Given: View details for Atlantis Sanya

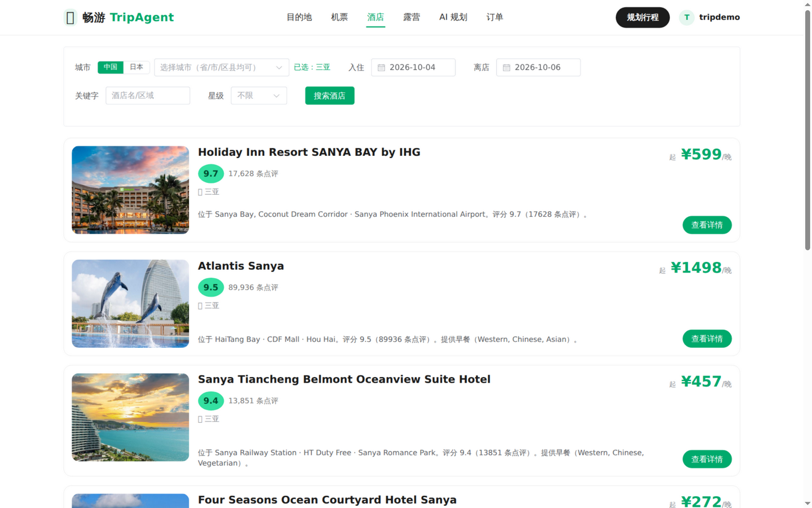Looking at the screenshot, I should [x=707, y=339].
